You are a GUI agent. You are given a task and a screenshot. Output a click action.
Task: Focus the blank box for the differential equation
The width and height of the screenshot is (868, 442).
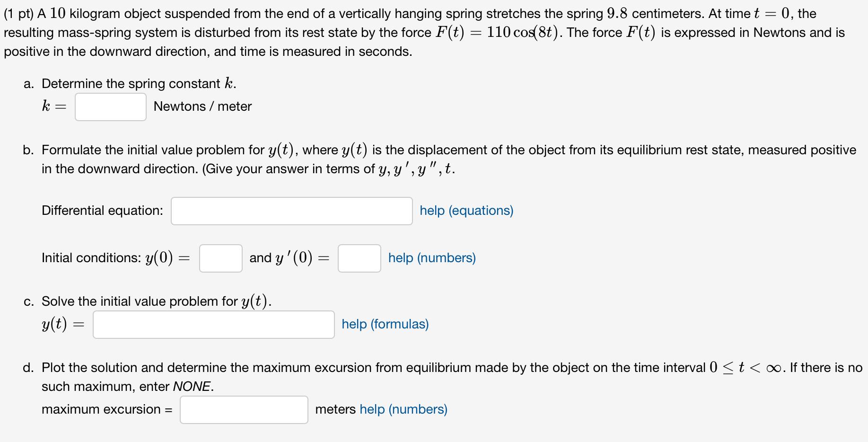(x=291, y=211)
